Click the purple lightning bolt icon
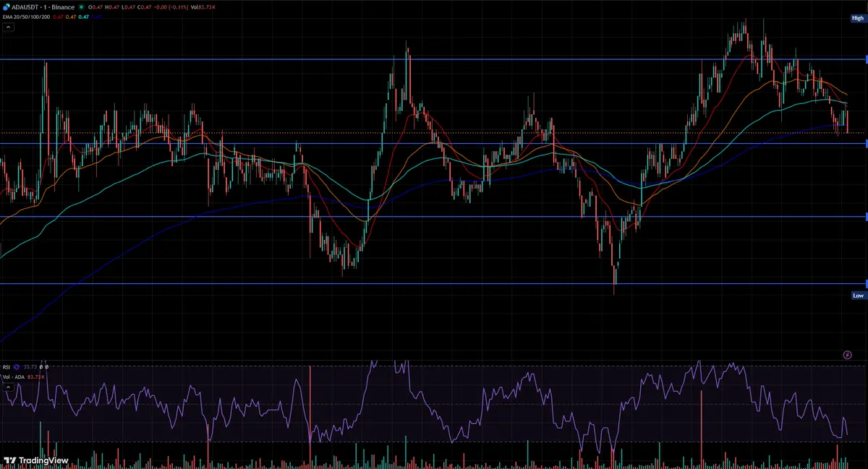The width and height of the screenshot is (868, 469). [848, 355]
